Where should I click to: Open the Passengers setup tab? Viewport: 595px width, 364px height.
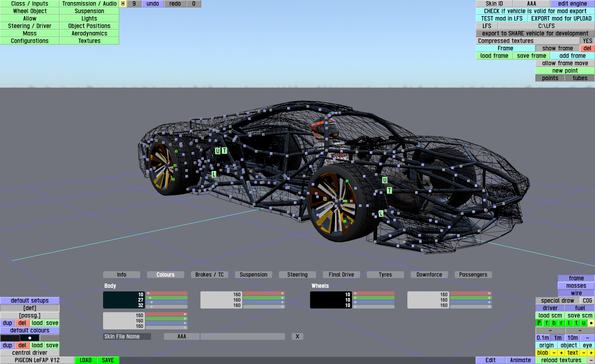point(473,275)
